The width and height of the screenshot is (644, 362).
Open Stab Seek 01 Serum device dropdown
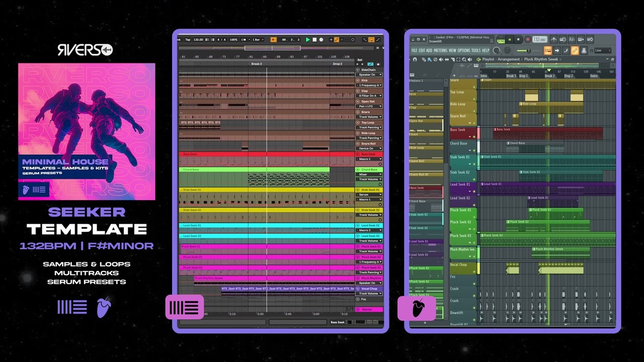(x=369, y=195)
